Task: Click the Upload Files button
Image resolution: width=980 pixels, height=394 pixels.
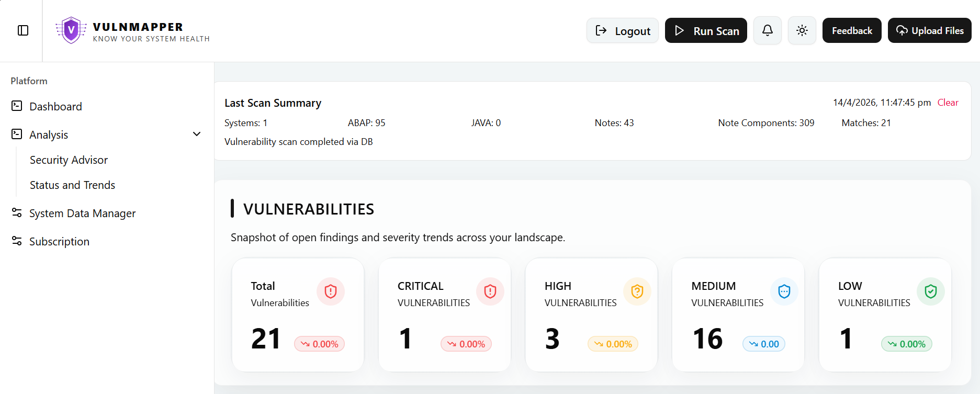Action: pos(929,30)
